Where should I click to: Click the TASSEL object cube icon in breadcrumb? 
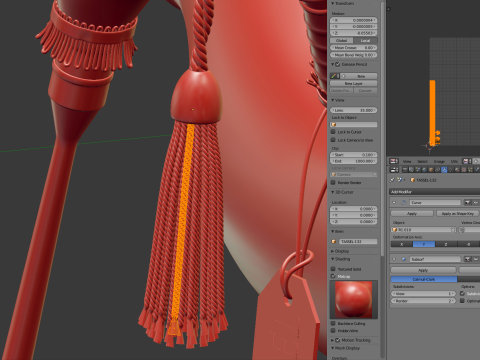pos(413,180)
